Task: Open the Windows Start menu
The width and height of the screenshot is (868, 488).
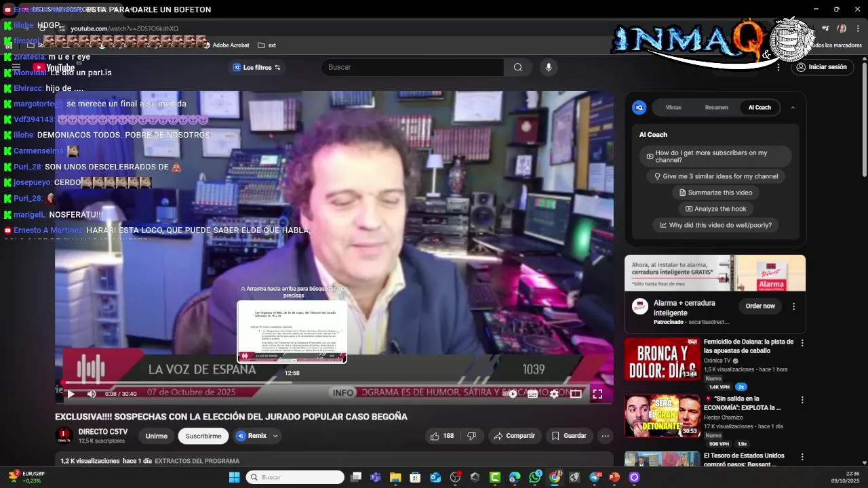Action: tap(234, 477)
